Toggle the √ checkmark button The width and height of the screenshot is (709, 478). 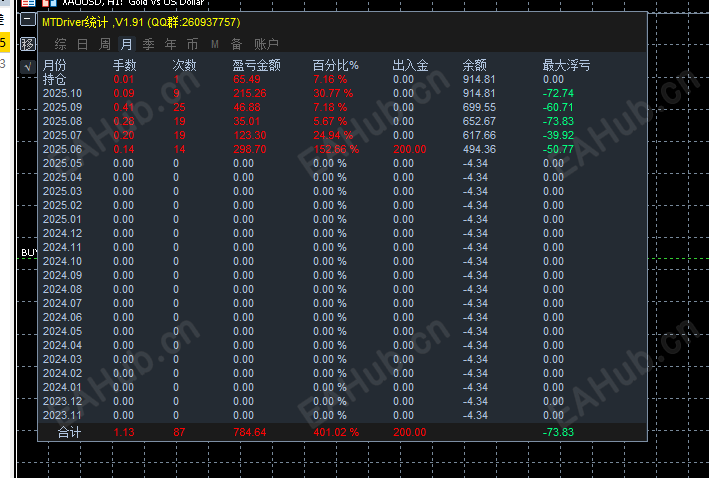click(x=28, y=67)
